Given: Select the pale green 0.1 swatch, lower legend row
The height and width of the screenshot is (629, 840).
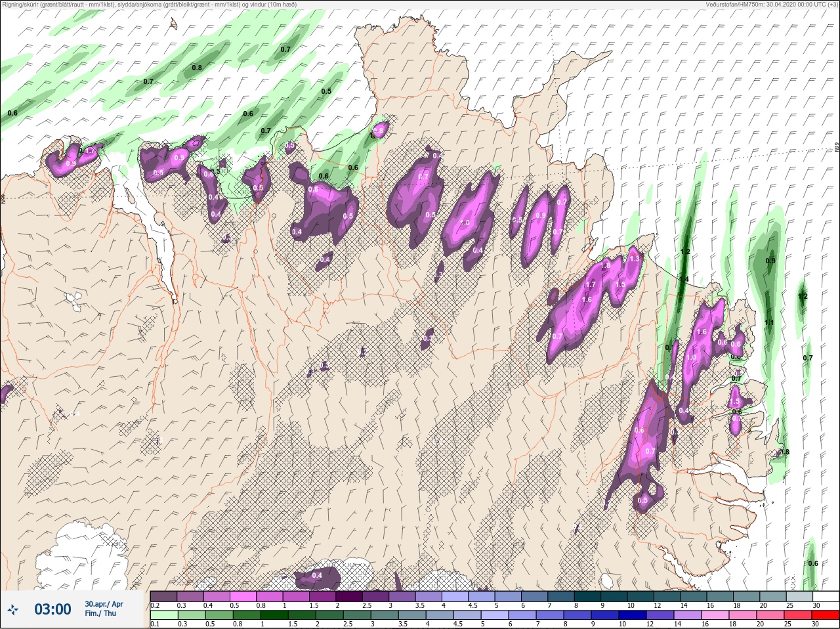Looking at the screenshot, I should click(163, 615).
